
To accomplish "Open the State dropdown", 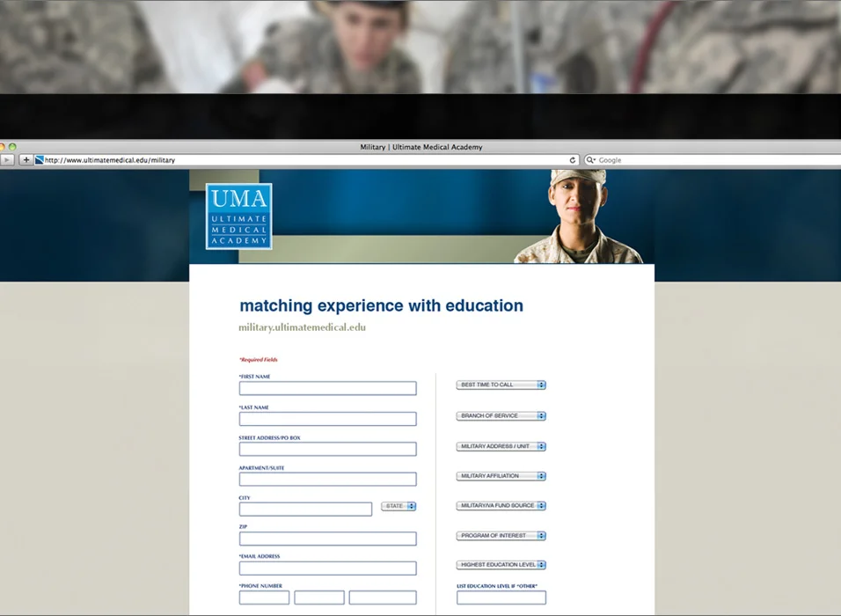I will click(399, 506).
